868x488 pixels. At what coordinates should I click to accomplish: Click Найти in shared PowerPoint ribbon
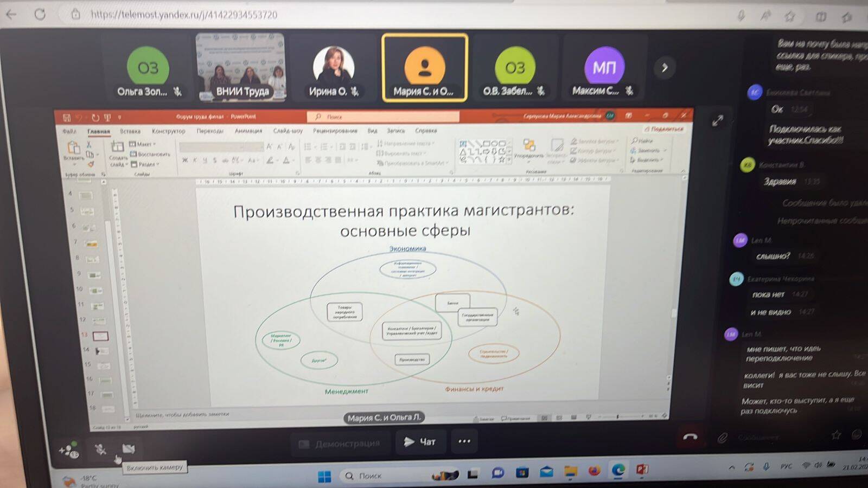point(642,141)
